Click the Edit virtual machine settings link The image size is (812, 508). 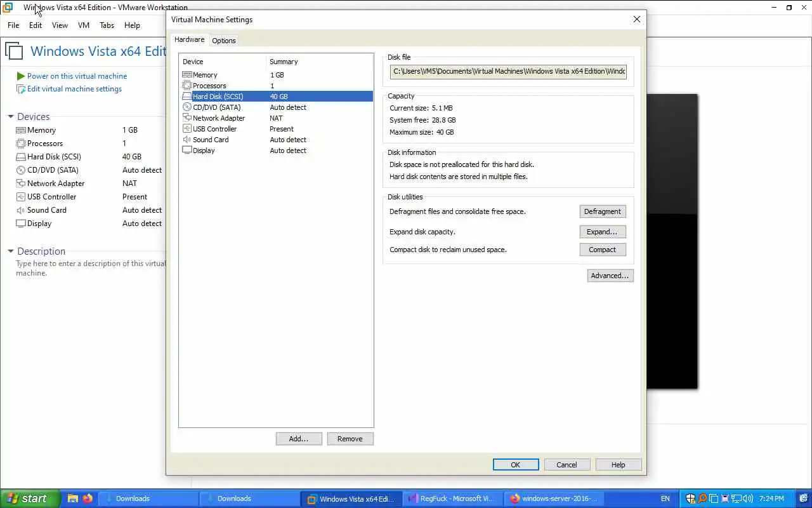(74, 89)
